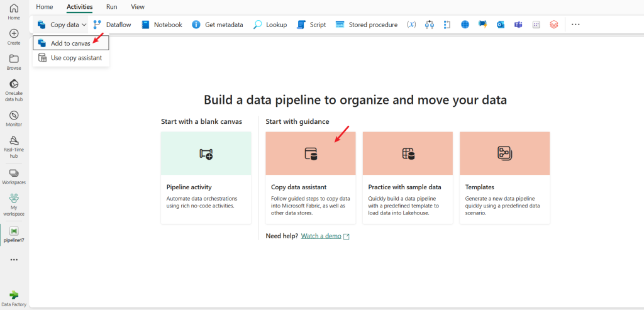The width and height of the screenshot is (644, 310).
Task: Click the ForEach loop icon
Action: click(447, 25)
